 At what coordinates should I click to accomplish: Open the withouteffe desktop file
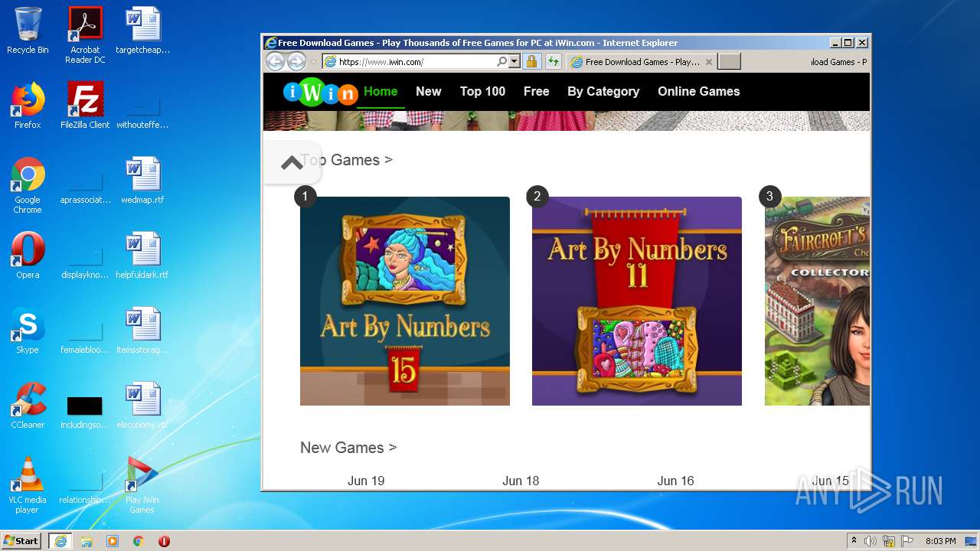coord(142,111)
